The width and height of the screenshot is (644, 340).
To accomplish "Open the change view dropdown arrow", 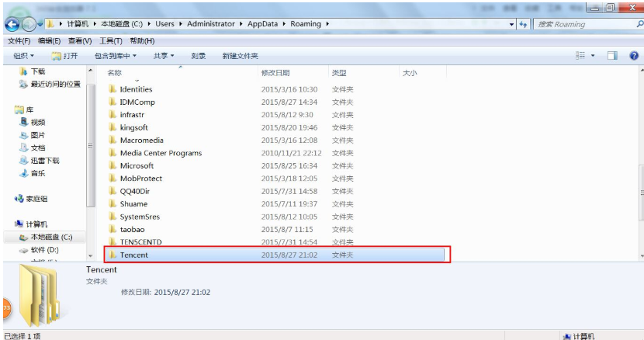I will coord(594,56).
